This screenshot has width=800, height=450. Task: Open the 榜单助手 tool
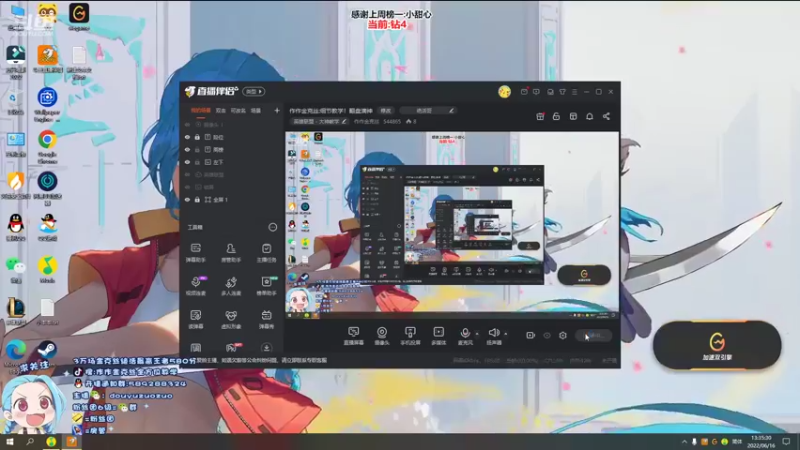click(266, 286)
